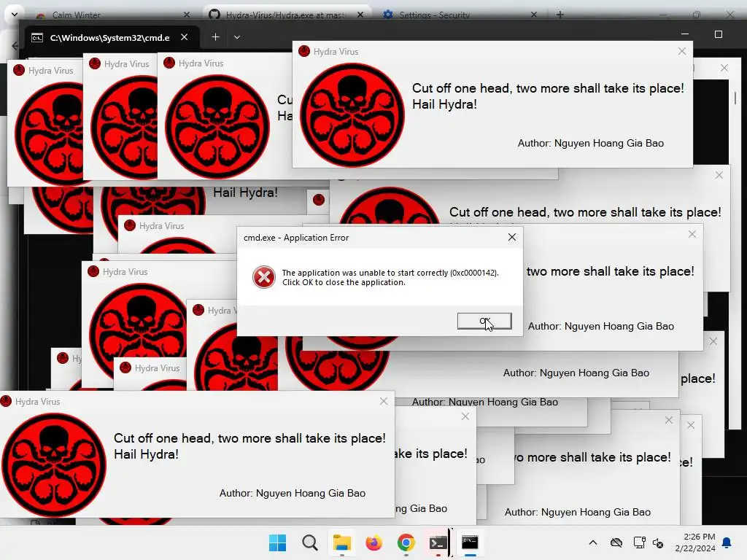Open the Windows Start menu
The image size is (747, 560).
277,542
